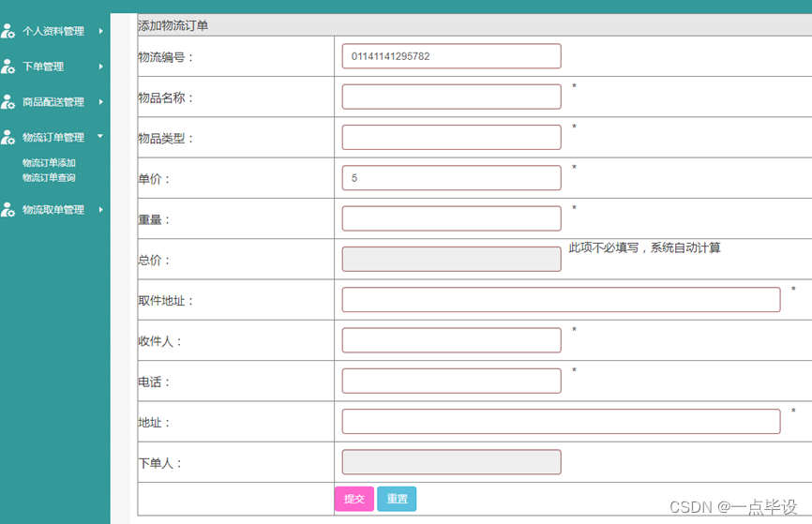
Task: Focus the 物品名称 input field
Action: point(452,97)
